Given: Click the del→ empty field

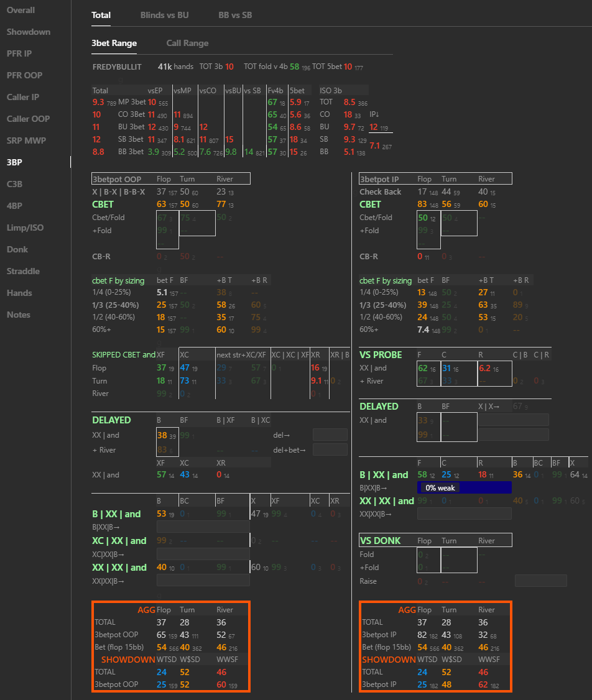Looking at the screenshot, I should pyautogui.click(x=330, y=435).
